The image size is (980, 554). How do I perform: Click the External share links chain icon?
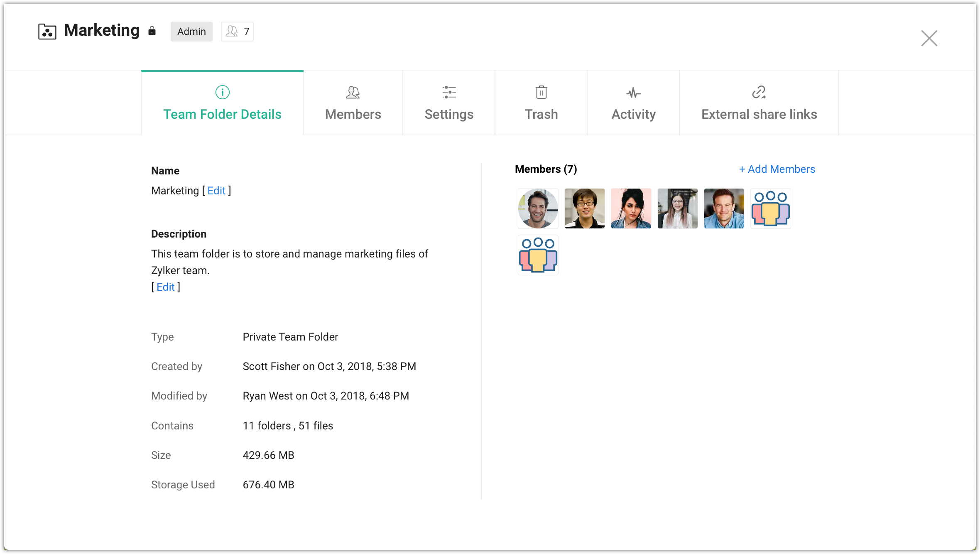point(759,92)
